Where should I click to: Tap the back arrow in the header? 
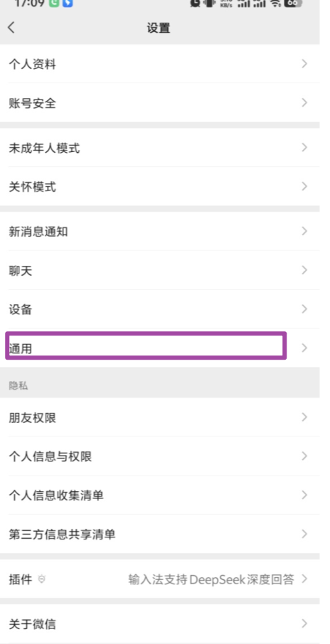[11, 28]
